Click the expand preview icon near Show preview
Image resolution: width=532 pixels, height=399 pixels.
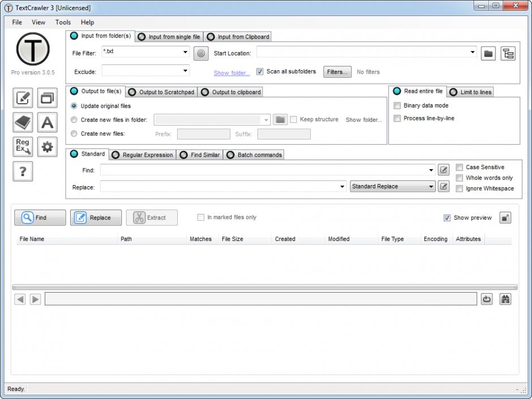click(x=505, y=218)
